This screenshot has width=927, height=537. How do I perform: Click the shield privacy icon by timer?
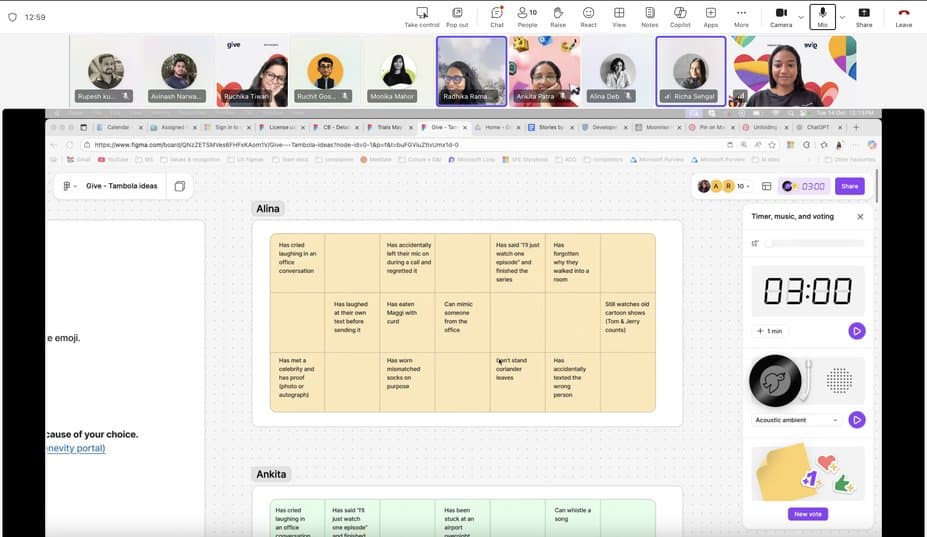12,17
